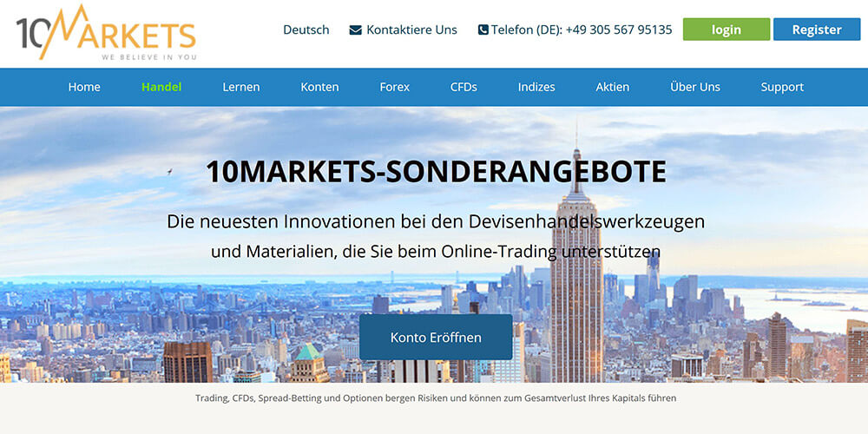
Task: Open the Kontaktiere Uns link
Action: click(x=411, y=30)
